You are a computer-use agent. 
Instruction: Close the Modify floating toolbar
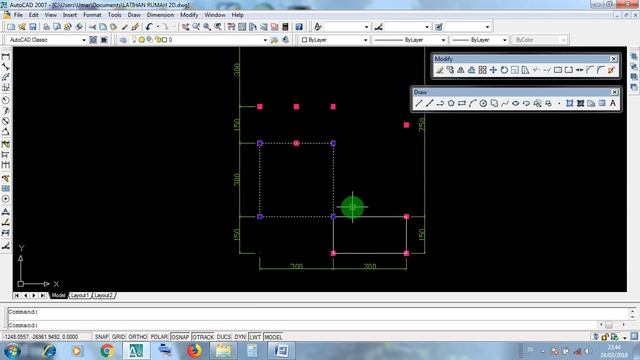(x=613, y=59)
